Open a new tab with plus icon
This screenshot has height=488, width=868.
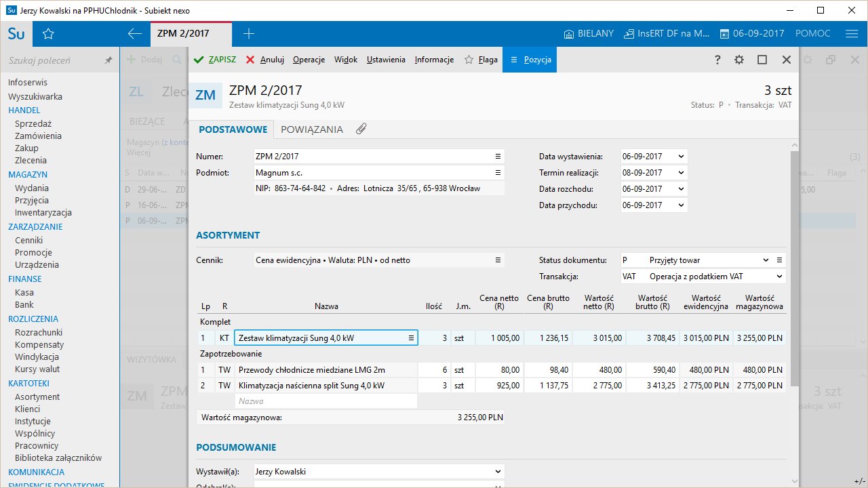(x=249, y=34)
